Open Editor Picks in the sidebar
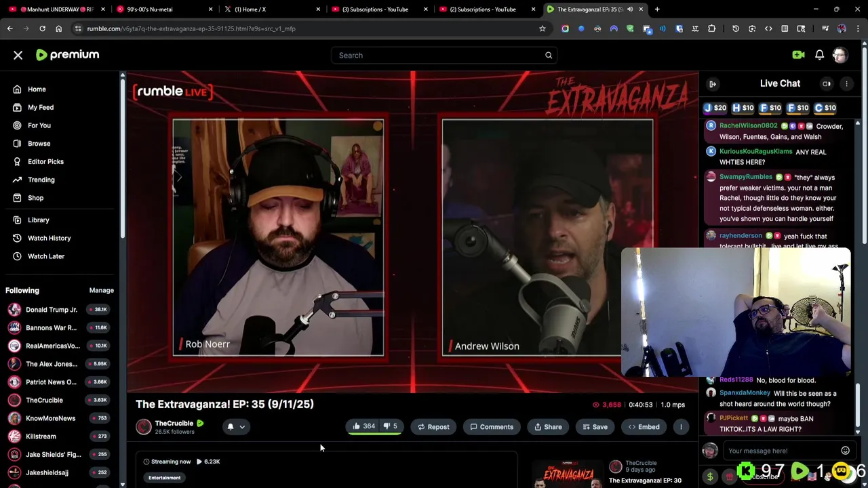 coord(45,161)
